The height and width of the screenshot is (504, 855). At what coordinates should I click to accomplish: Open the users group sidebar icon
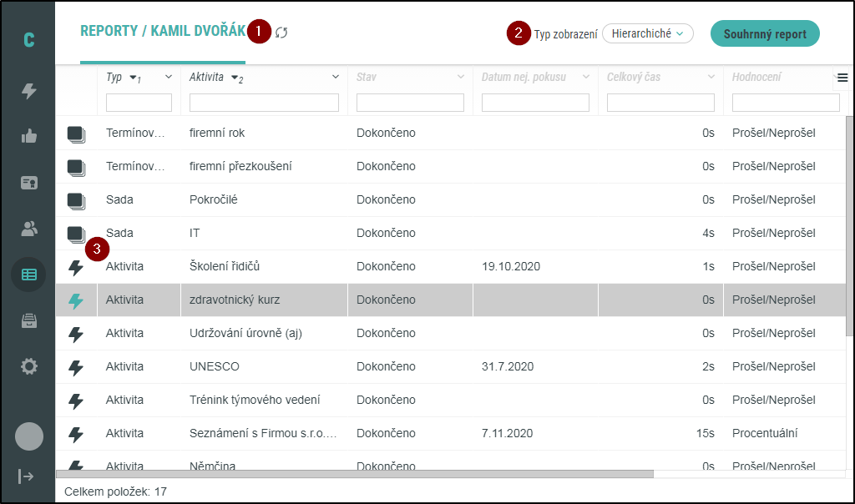coord(29,227)
